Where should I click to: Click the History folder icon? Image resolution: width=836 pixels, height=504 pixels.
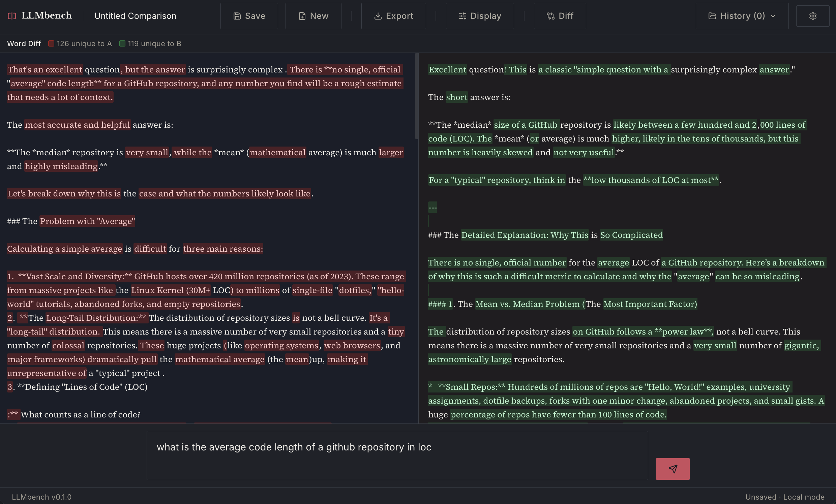[712, 16]
